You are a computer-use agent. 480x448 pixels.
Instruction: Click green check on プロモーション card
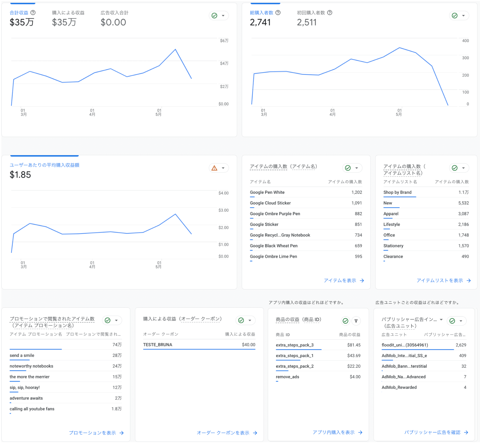[x=107, y=320]
